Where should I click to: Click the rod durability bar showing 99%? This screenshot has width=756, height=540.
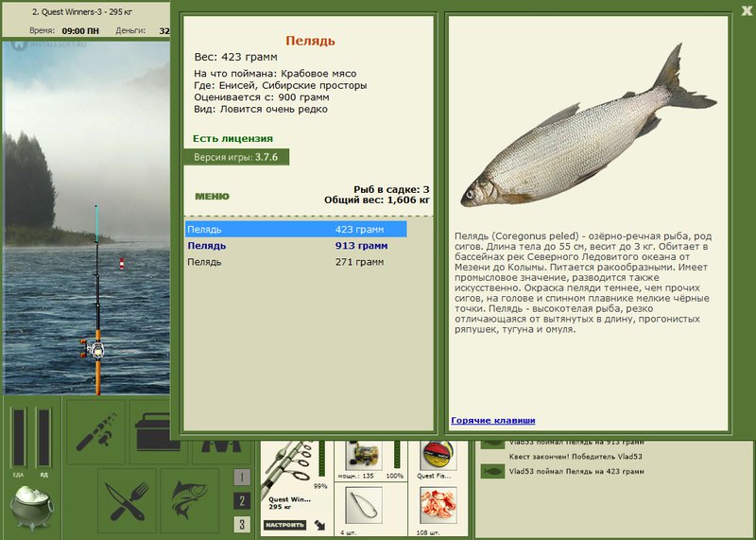point(321,459)
